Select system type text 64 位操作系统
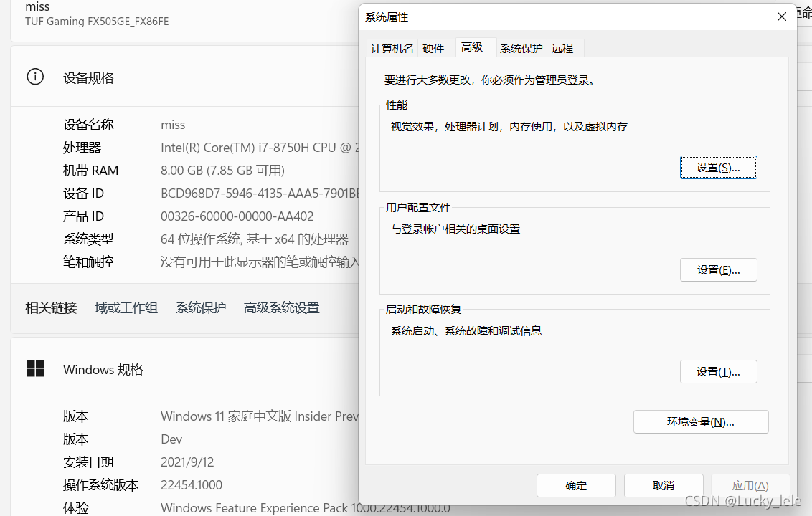The height and width of the screenshot is (516, 812). (254, 239)
